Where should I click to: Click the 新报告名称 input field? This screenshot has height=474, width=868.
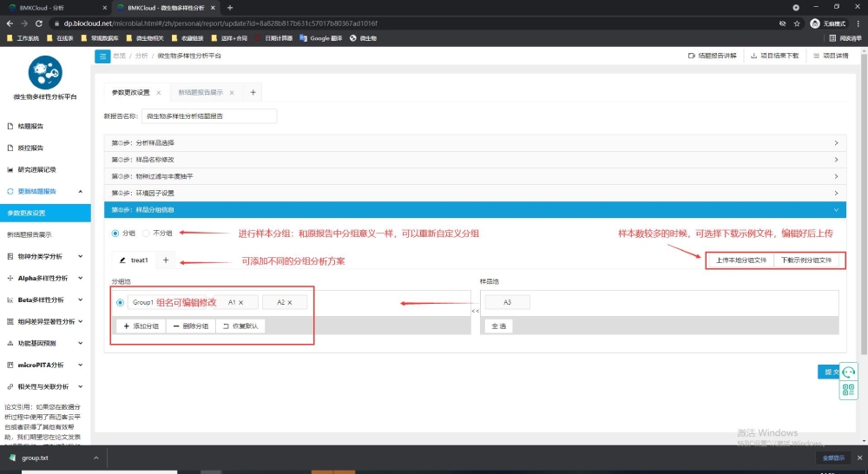208,115
